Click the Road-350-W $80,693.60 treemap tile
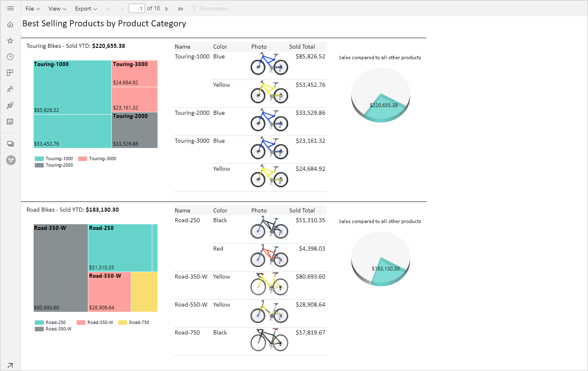Screen dimensions: 588x371 pyautogui.click(x=61, y=268)
